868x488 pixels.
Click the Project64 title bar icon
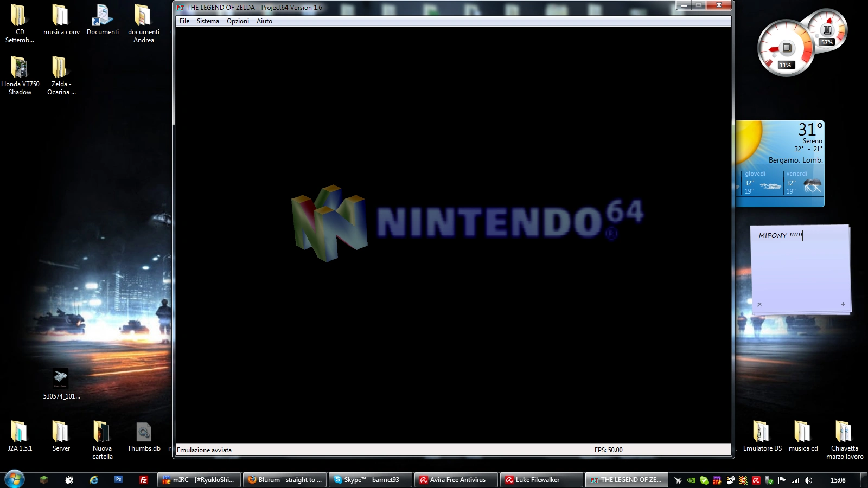point(180,8)
